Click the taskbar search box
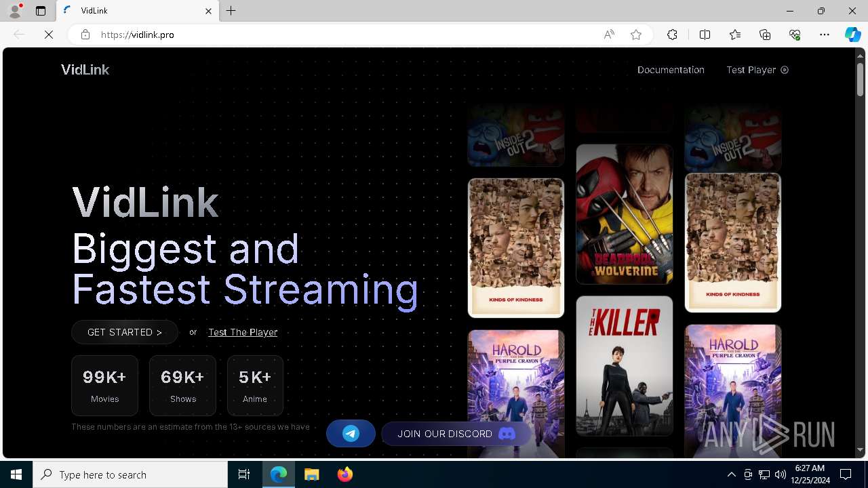 pyautogui.click(x=130, y=474)
